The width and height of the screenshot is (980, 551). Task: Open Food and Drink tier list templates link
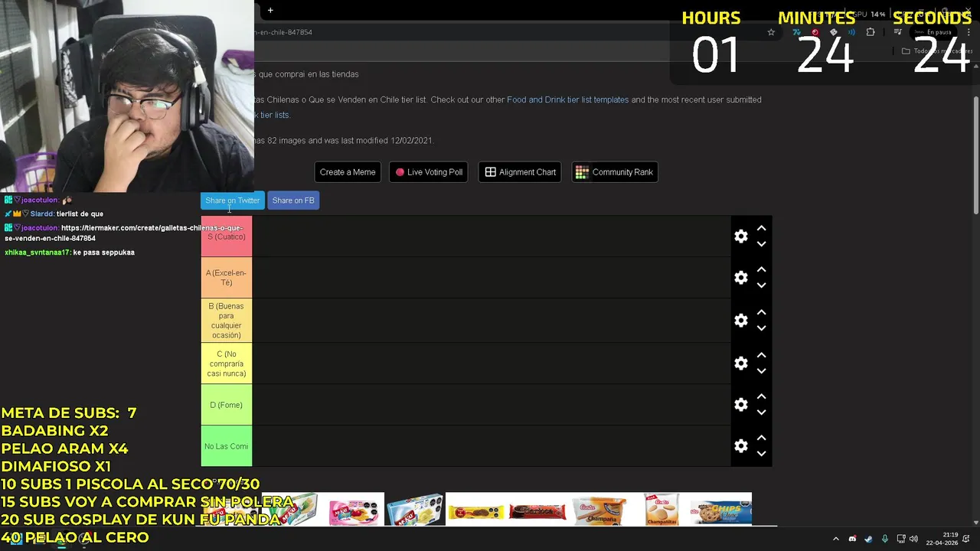click(567, 99)
